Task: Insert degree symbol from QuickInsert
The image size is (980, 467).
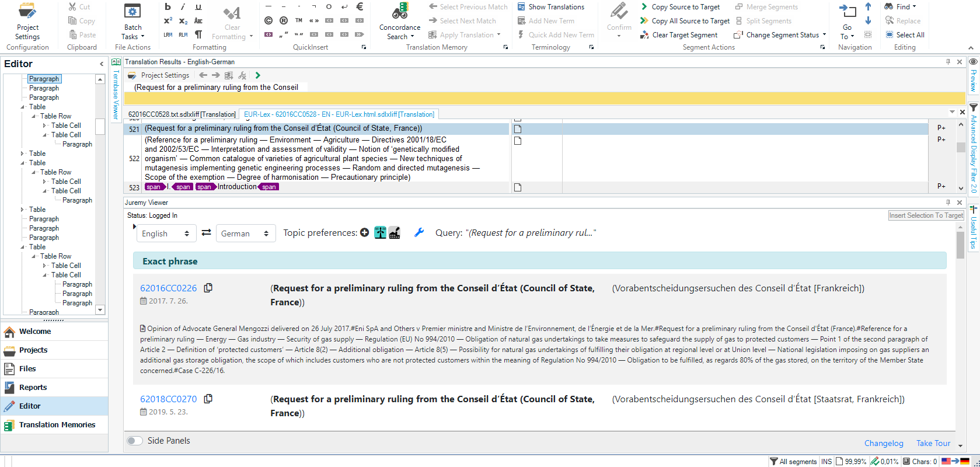Action: pyautogui.click(x=329, y=6)
